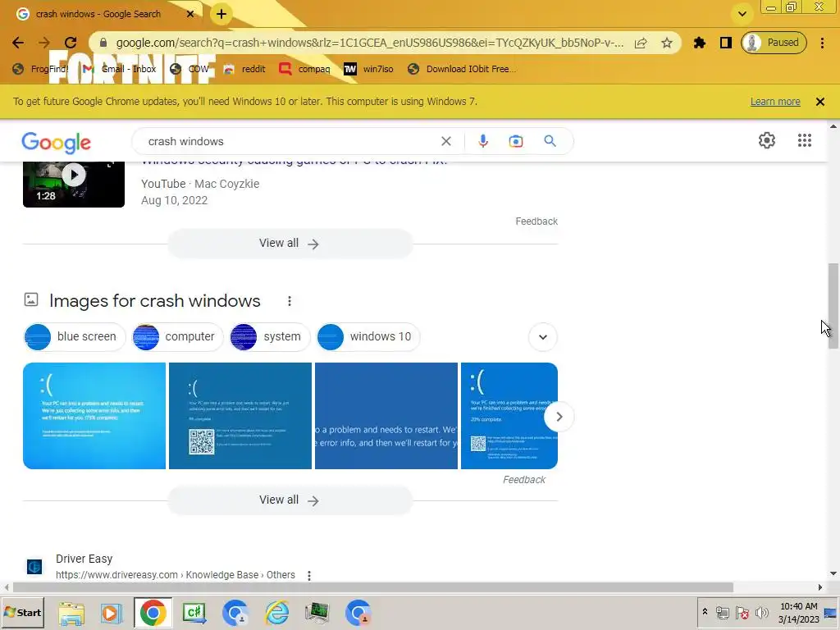Click the Learn more link in update banner
The image size is (840, 630).
[775, 102]
